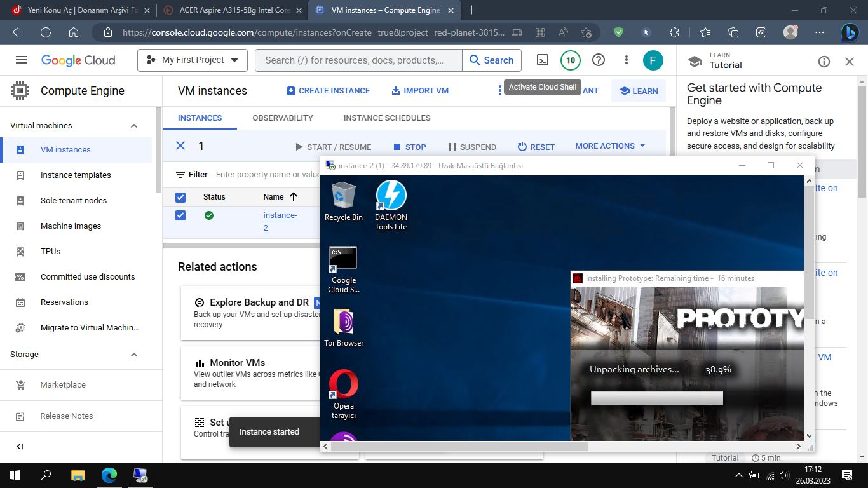Stop the selected instance
868x488 pixels.
click(410, 147)
